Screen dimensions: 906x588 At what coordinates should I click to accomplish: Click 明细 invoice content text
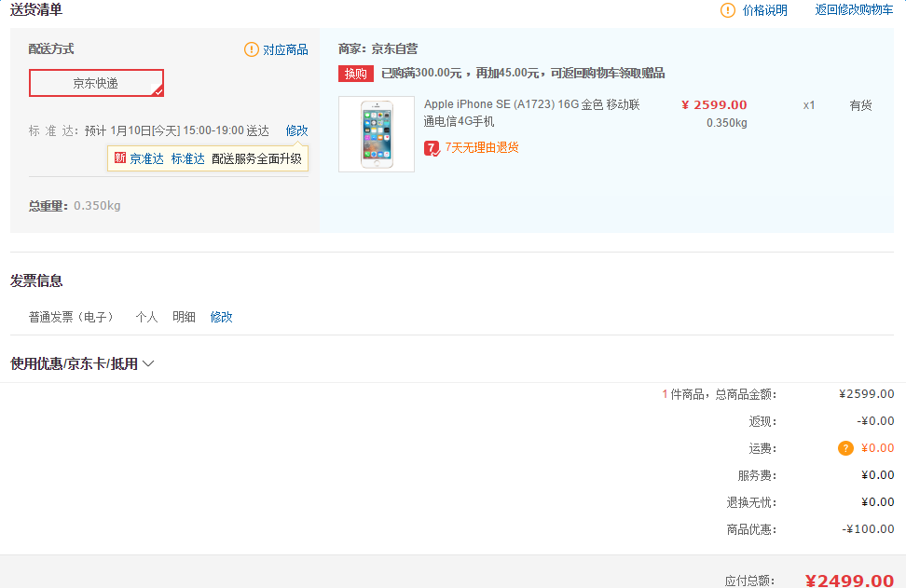(184, 317)
